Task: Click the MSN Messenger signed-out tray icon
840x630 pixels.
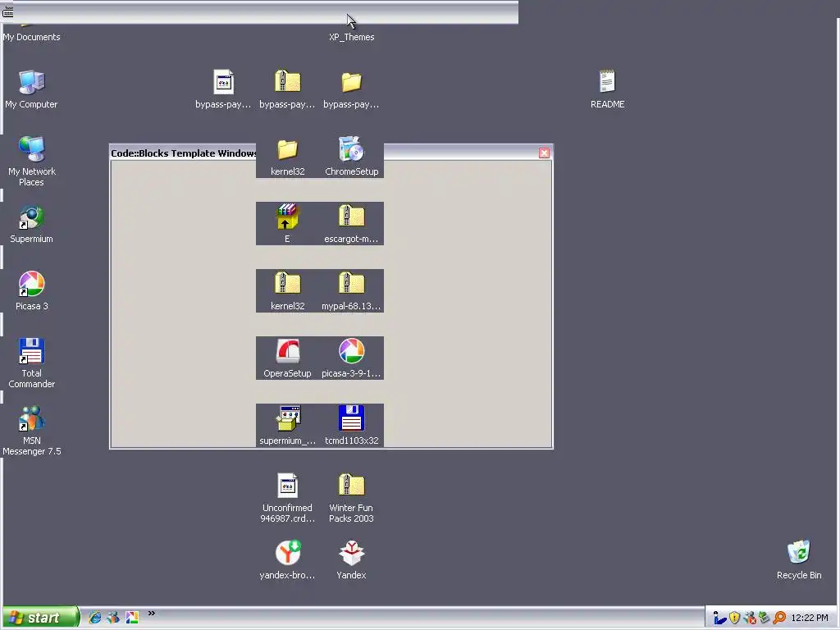Action: [x=749, y=619]
